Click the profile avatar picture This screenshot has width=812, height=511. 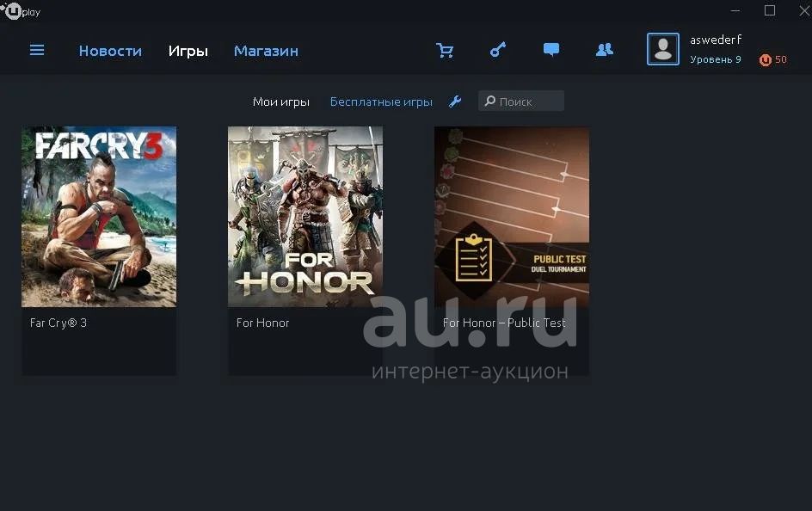pos(663,49)
